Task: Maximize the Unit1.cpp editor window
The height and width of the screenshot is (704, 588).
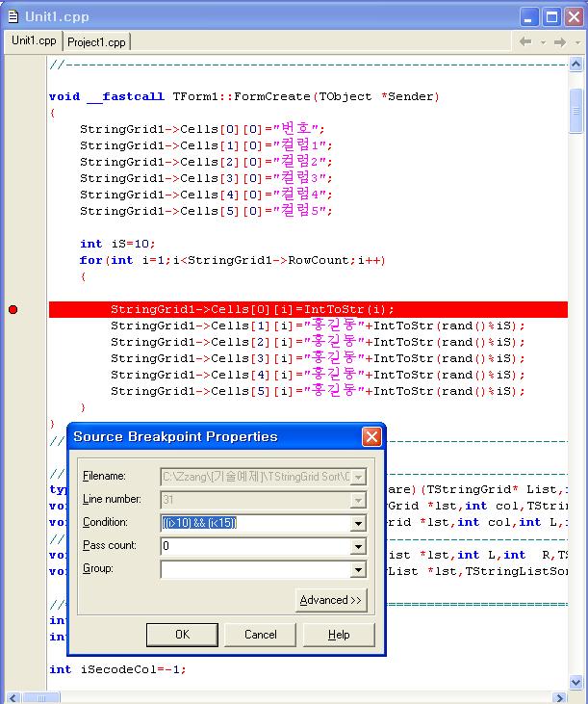Action: click(x=553, y=16)
